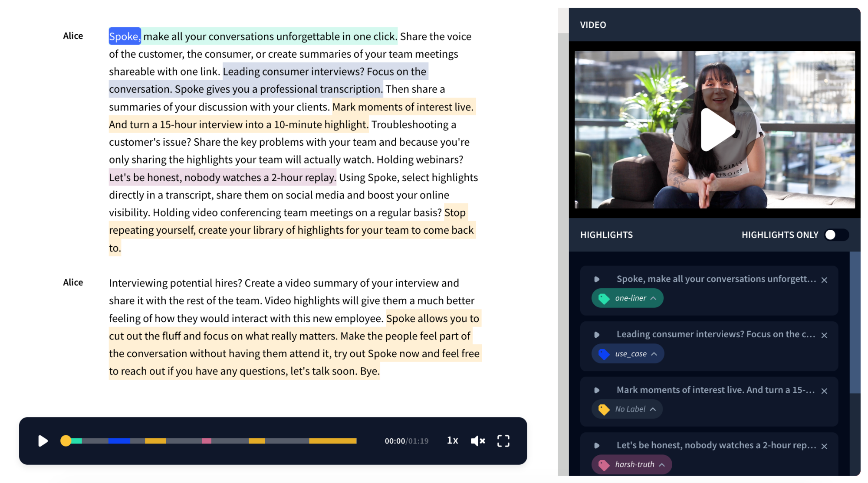
Task: Click the VIDEO panel heading
Action: (x=593, y=25)
